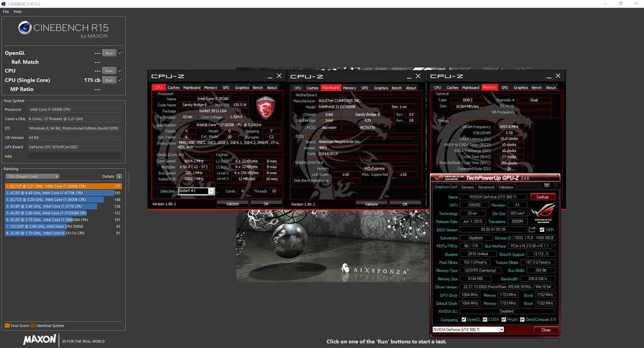Click the empty Info field in Your System

coord(75,156)
